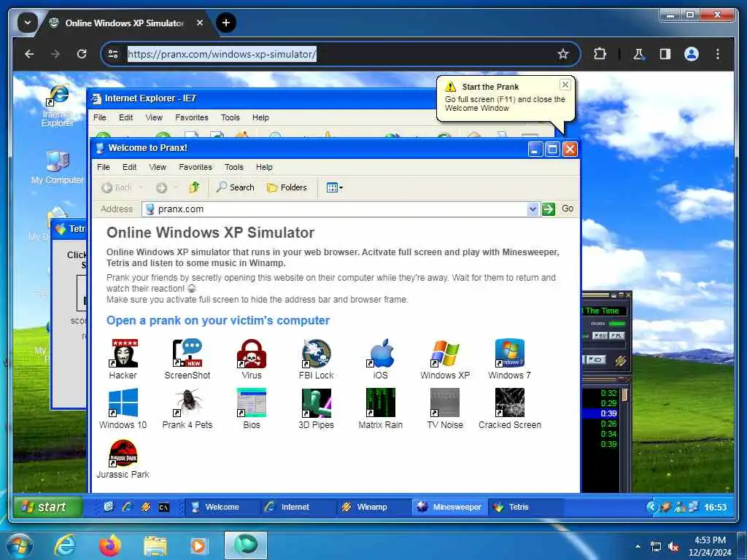Open Help menu in Internet Explorer IE7 window

260,117
